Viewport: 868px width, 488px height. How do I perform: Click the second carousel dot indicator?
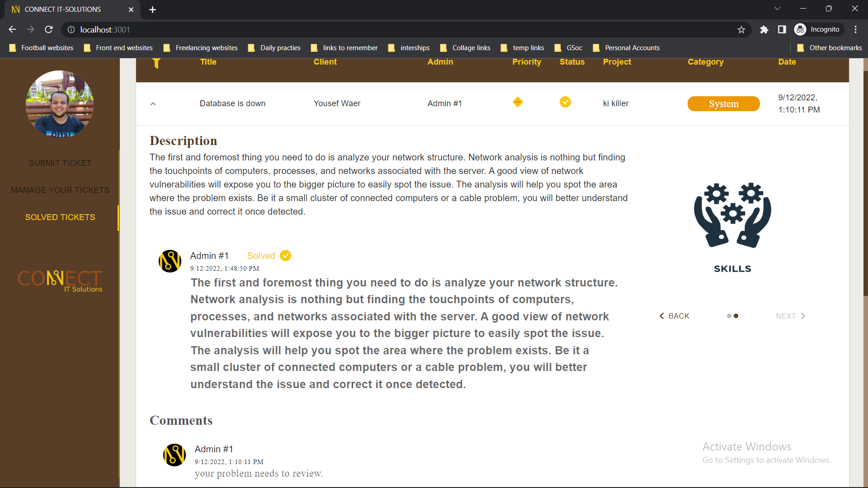pyautogui.click(x=736, y=316)
